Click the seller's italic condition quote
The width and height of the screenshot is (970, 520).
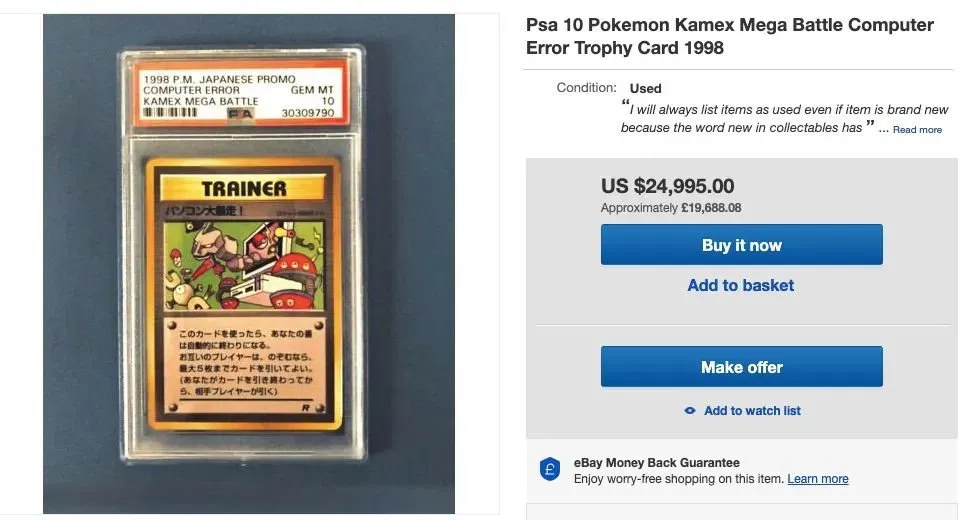click(784, 118)
